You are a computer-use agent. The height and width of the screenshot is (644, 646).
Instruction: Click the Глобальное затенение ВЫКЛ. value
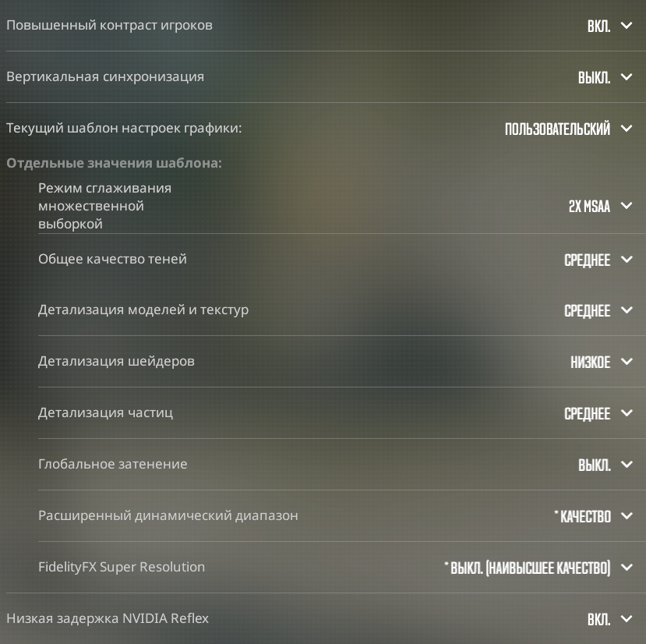pos(594,465)
